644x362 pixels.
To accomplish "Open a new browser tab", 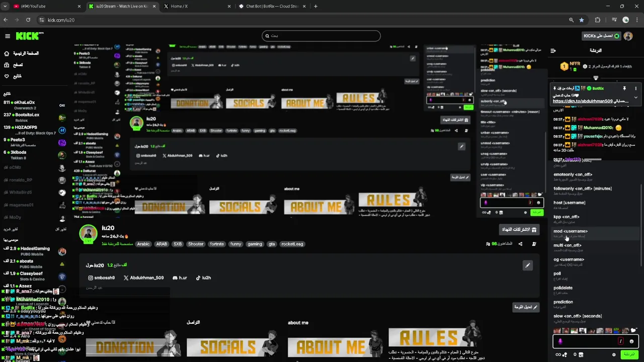I will point(315,7).
